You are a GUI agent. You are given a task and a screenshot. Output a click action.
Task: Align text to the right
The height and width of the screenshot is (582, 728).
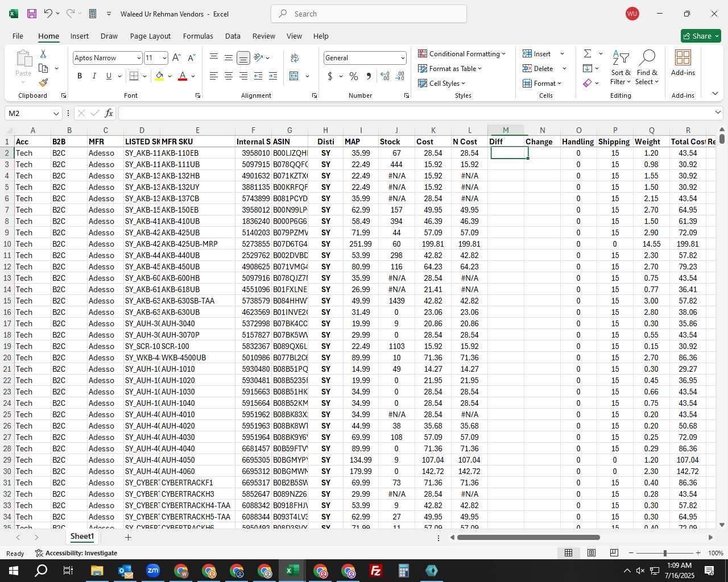pyautogui.click(x=243, y=76)
